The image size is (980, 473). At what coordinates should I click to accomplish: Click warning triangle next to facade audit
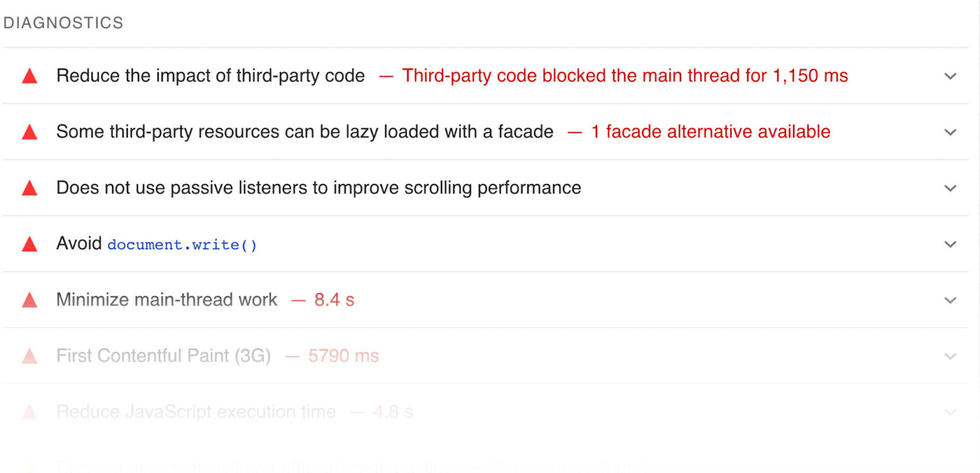(x=29, y=132)
